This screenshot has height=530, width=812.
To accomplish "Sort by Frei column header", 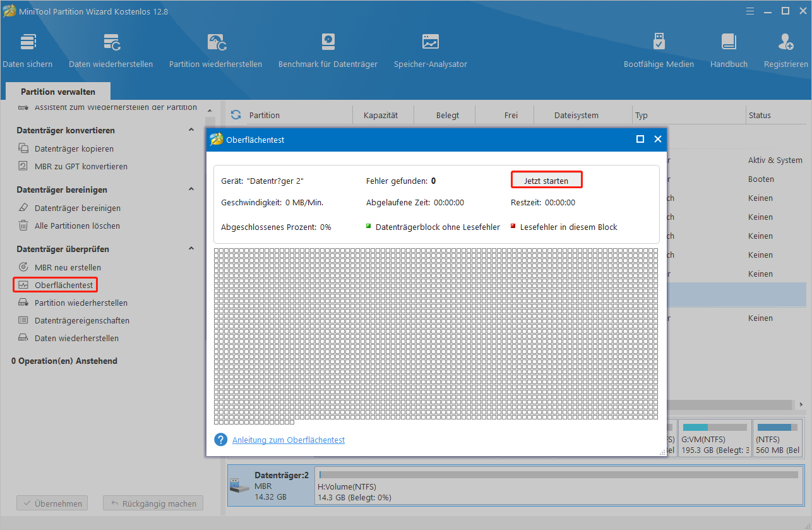I will click(511, 116).
